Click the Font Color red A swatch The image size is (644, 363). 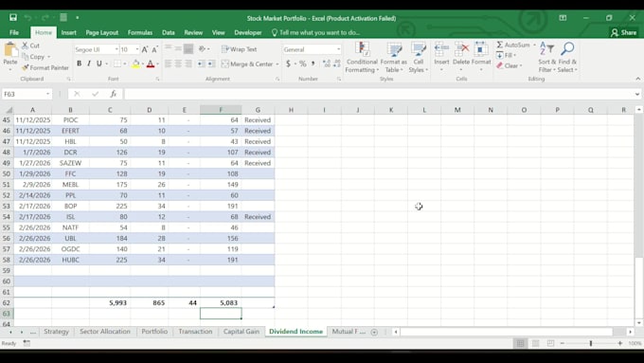pos(151,64)
